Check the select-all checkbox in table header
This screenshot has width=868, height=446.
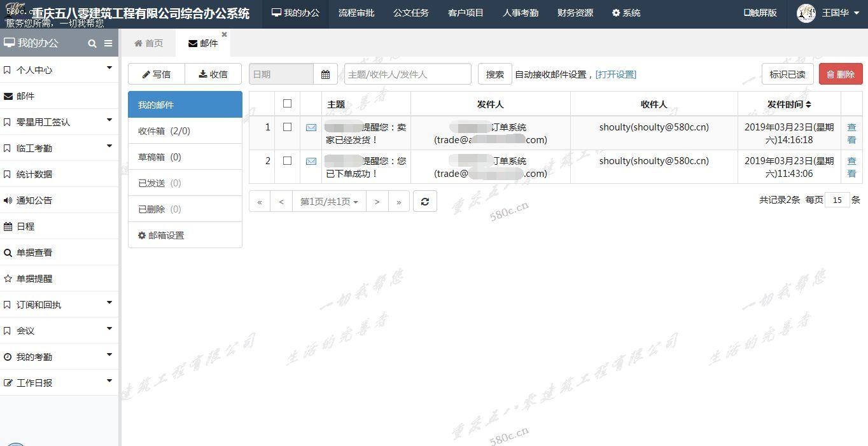click(287, 104)
